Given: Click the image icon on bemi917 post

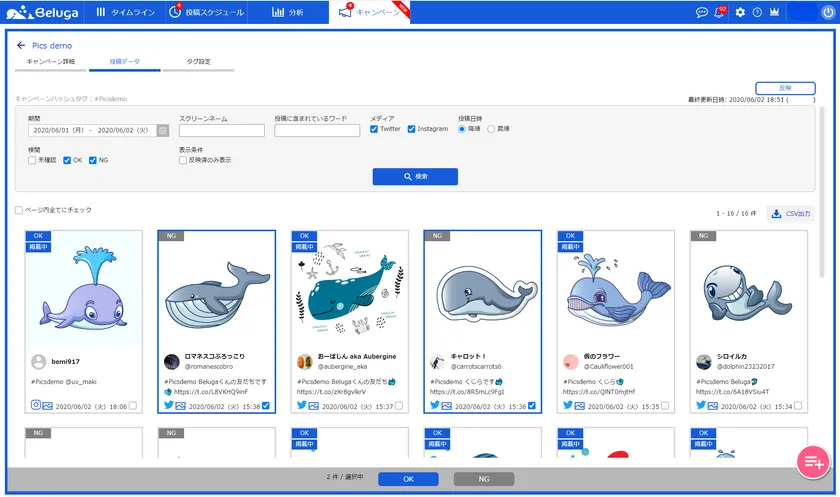Looking at the screenshot, I should coord(48,406).
